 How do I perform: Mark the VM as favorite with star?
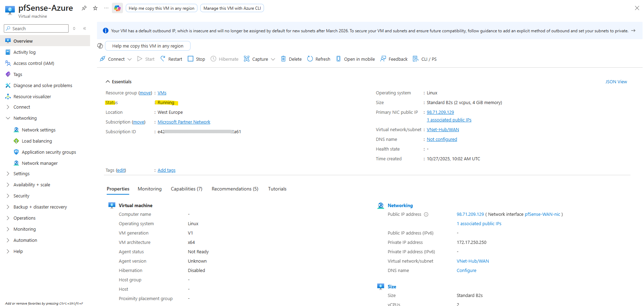click(x=95, y=8)
